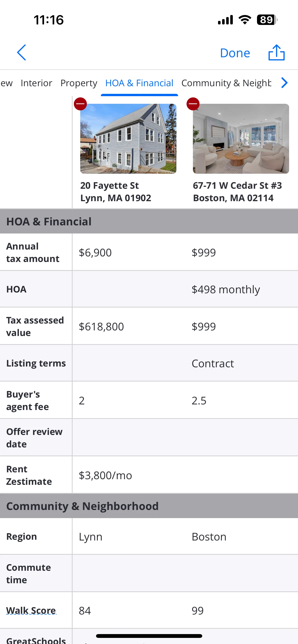Open the 20 Fayette St house photo
Screen dimensions: 298x644
[128, 139]
